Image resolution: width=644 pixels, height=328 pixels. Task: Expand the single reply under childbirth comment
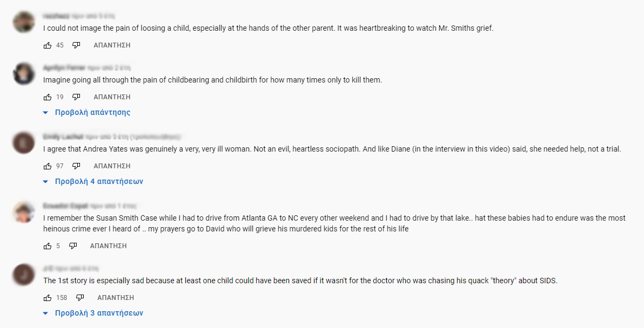(x=92, y=113)
